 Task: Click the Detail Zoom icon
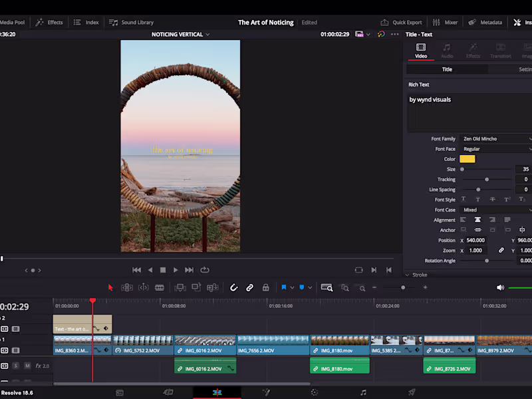[344, 288]
